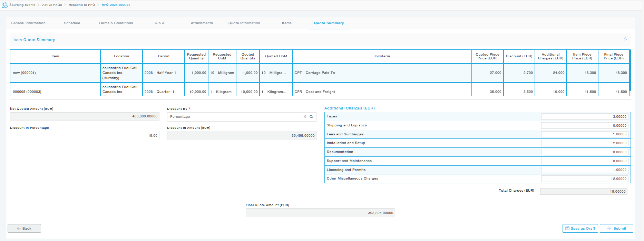Image resolution: width=644 pixels, height=241 pixels.
Task: Navigate to Active RFQs breadcrumb
Action: click(x=52, y=5)
